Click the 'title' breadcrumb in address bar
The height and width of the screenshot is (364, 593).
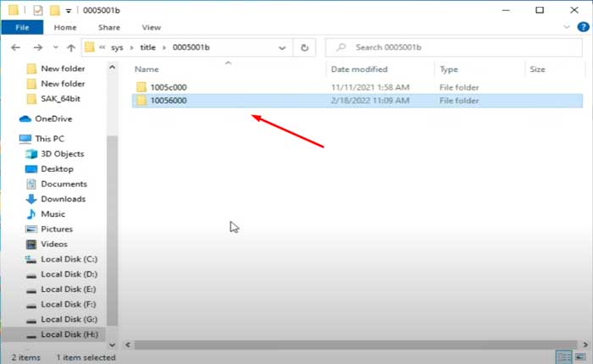click(148, 47)
